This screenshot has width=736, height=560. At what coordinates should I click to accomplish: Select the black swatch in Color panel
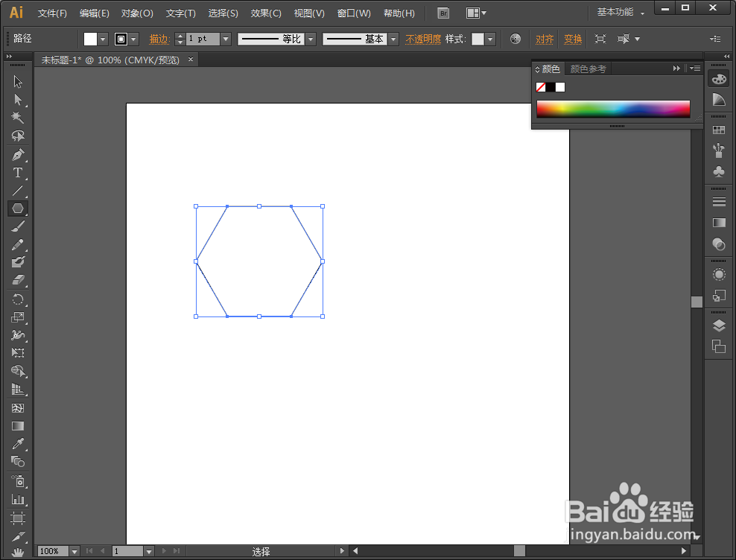tap(551, 87)
